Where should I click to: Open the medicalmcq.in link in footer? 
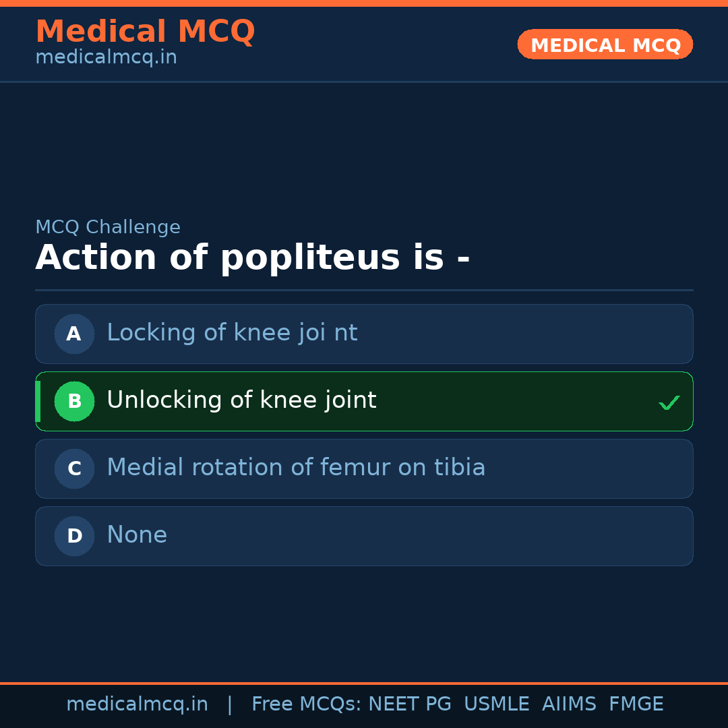point(137,703)
